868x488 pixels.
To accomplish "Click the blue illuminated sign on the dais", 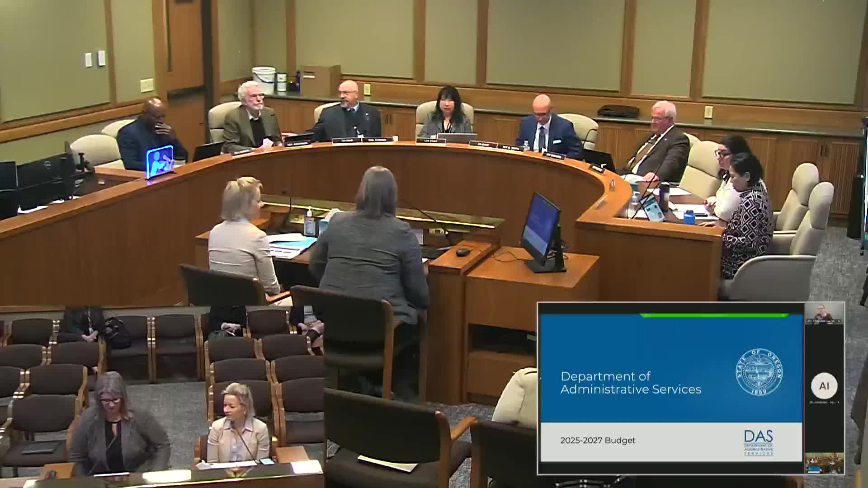I will (x=160, y=161).
